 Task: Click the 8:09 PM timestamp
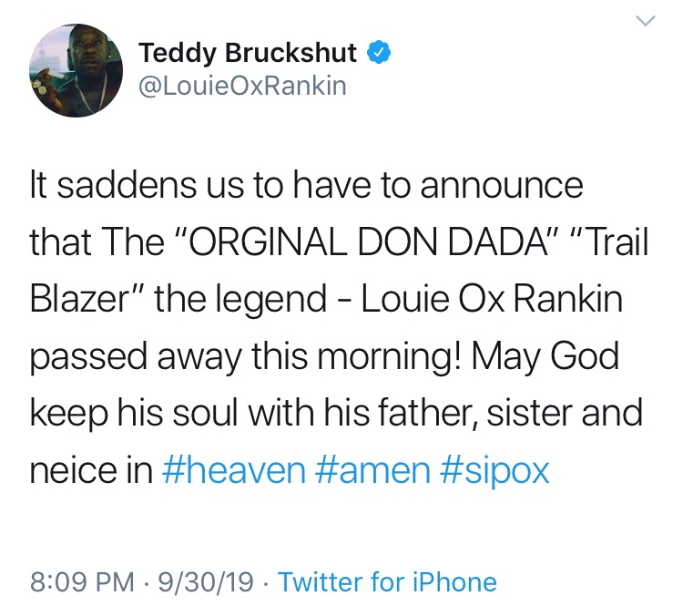[x=84, y=581]
